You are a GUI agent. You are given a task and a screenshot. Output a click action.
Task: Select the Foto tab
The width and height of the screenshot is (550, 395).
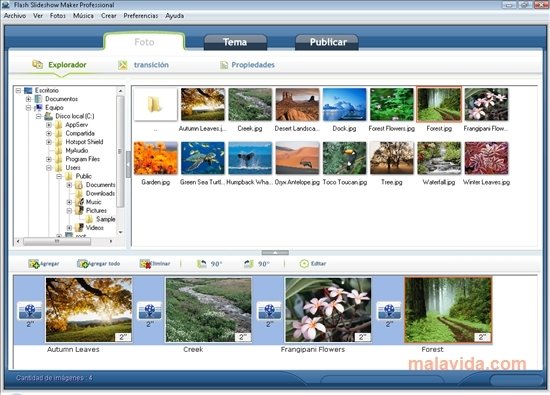pyautogui.click(x=144, y=42)
